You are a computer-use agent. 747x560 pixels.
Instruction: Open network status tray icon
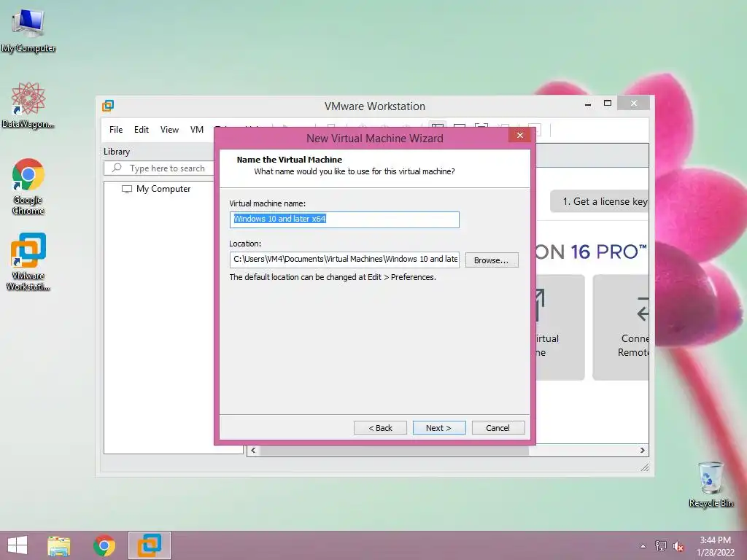660,546
